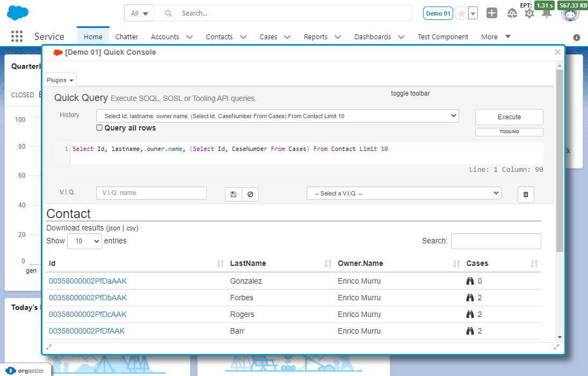Open the favorites list dropdown arrow
The width and height of the screenshot is (588, 376).
click(x=473, y=13)
